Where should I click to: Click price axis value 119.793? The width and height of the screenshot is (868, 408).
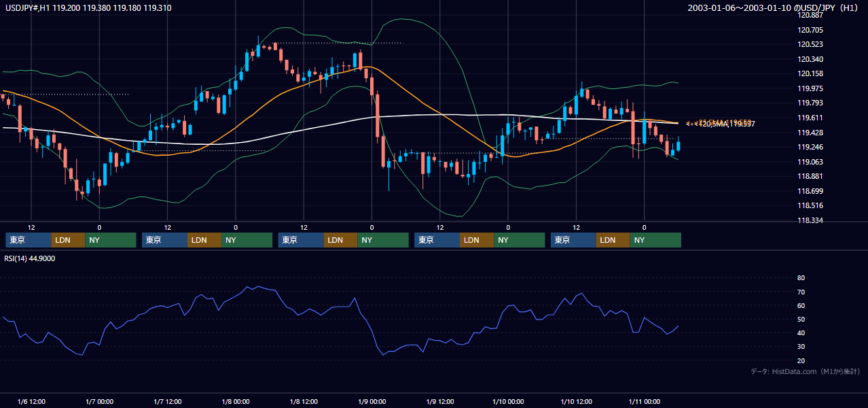pos(811,103)
